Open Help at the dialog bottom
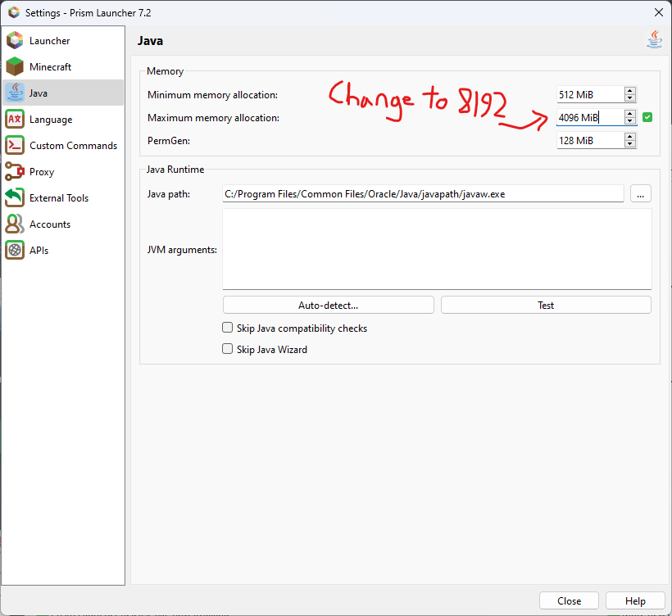This screenshot has height=616, width=672. point(634,600)
